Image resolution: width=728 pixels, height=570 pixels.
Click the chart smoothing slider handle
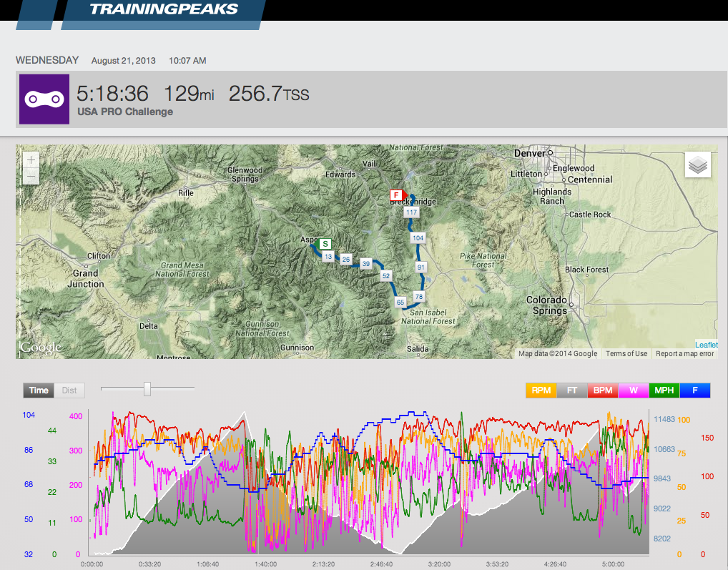tap(147, 389)
